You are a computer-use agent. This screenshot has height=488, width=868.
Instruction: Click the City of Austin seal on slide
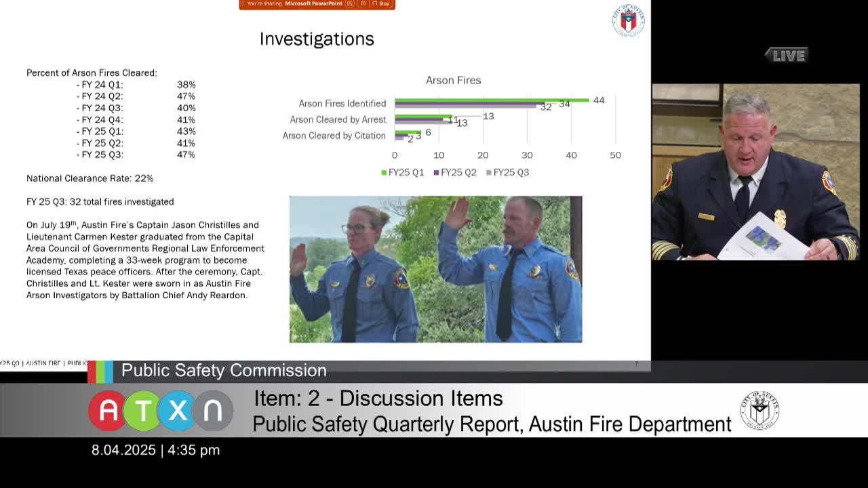[x=629, y=21]
